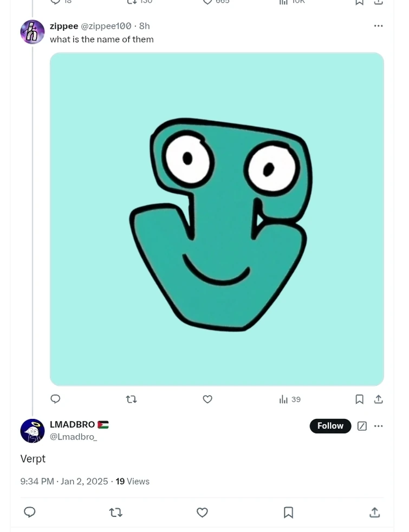This screenshot has height=532, width=409.
Task: Click the Grok icon next to Follow
Action: 362,426
